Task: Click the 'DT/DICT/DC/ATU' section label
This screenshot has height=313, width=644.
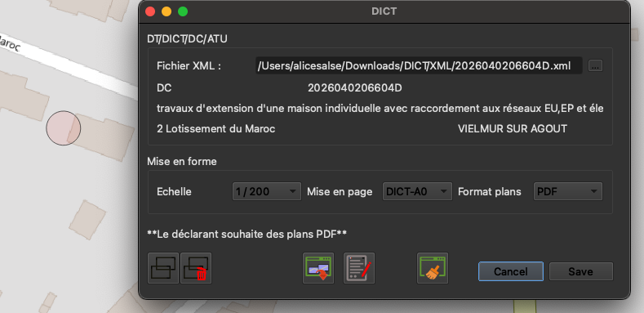Action: click(187, 39)
